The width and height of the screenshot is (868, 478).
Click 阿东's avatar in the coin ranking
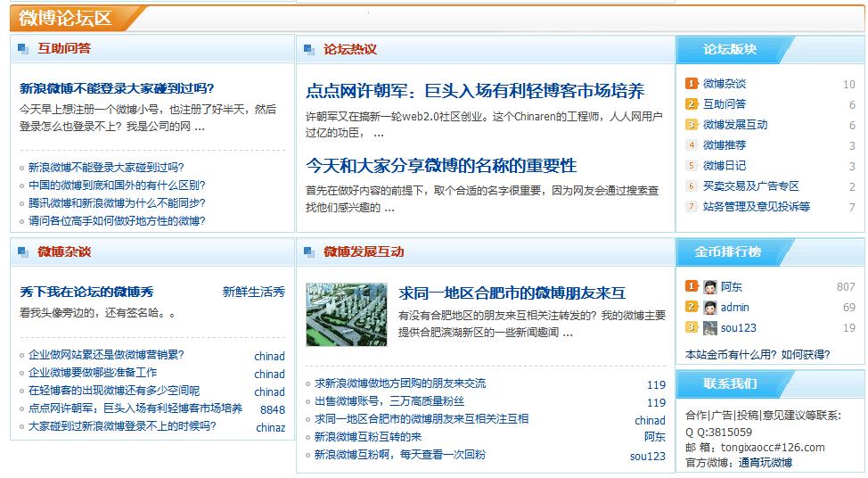coord(710,287)
